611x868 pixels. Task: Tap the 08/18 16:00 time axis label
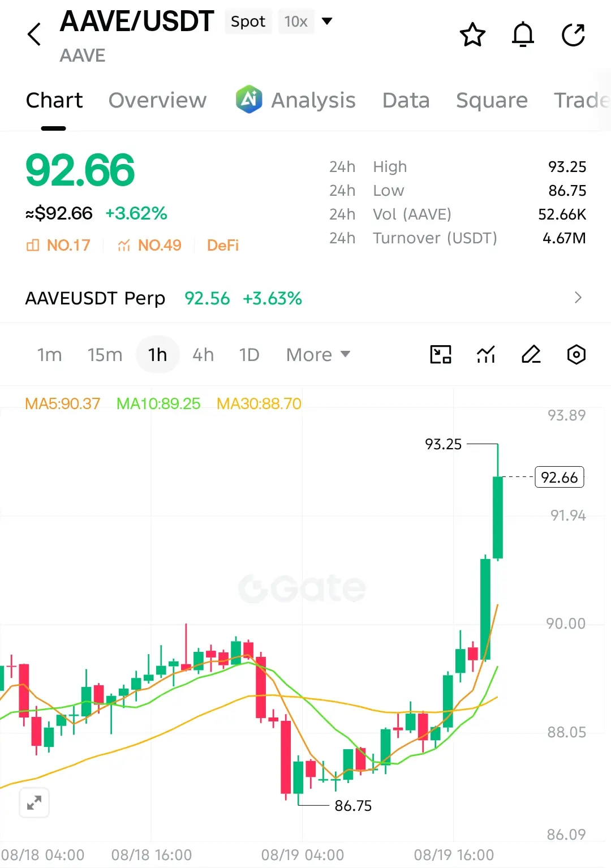(x=152, y=854)
